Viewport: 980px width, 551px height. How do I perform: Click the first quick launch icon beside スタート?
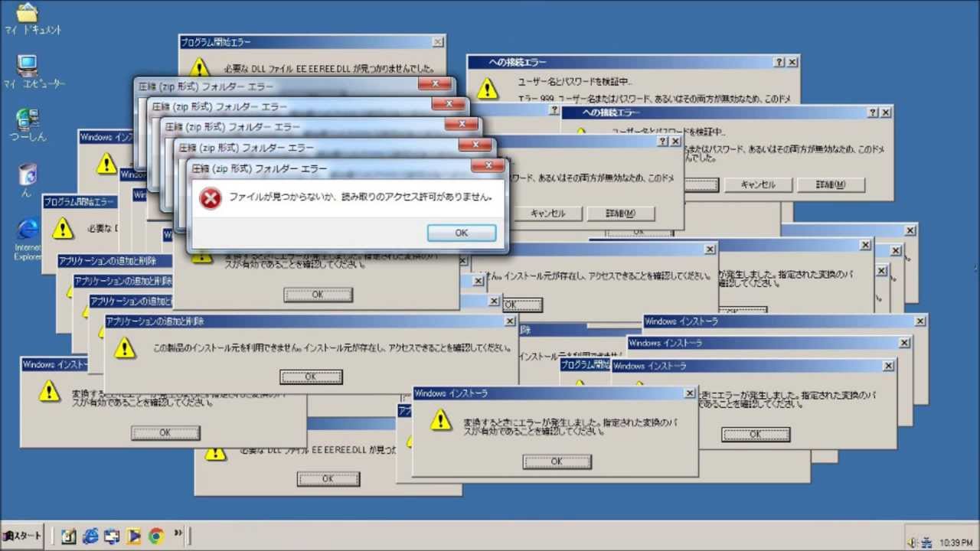coord(69,536)
